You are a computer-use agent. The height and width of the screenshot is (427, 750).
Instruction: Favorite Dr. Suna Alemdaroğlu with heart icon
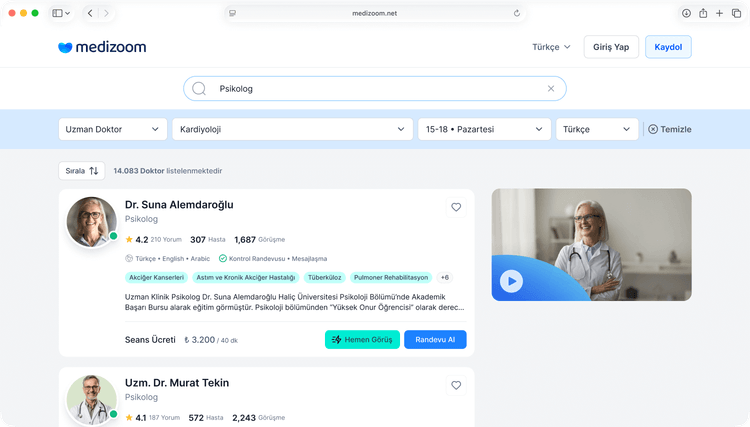(x=456, y=207)
